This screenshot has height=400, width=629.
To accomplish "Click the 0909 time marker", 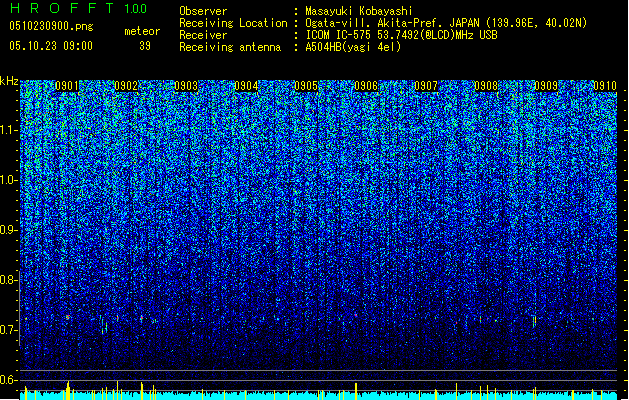I will coord(546,86).
